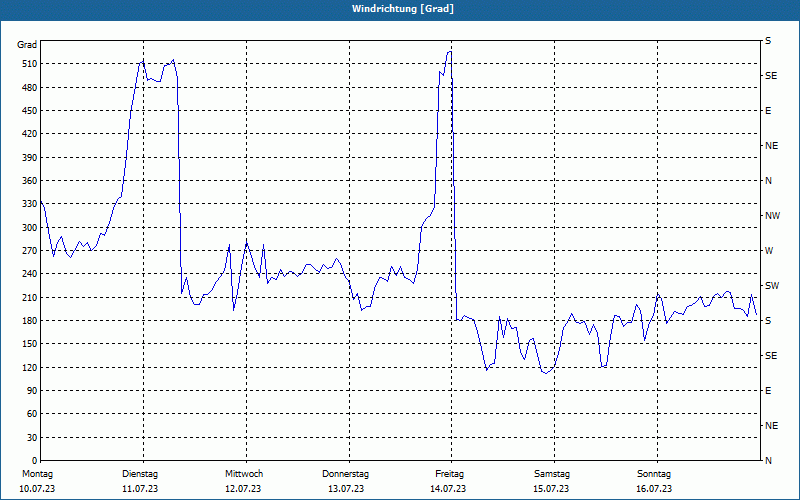800x500 pixels.
Task: Click the 210 degree axis label
Action: pos(29,297)
